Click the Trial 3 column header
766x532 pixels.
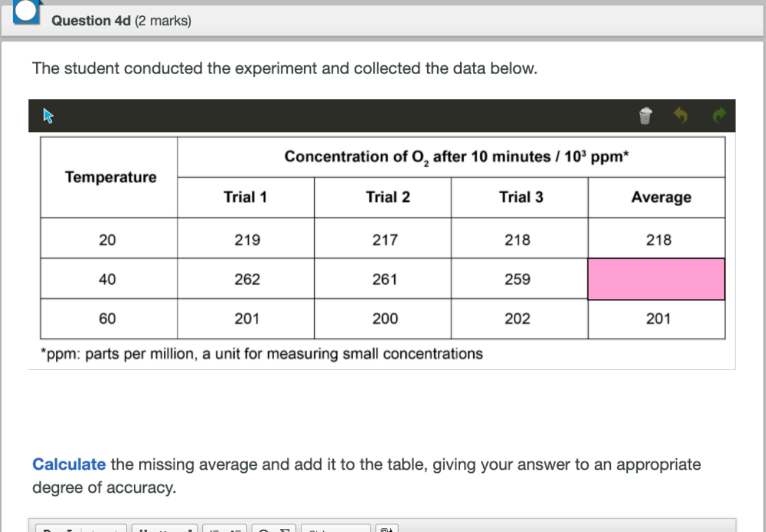pos(521,197)
